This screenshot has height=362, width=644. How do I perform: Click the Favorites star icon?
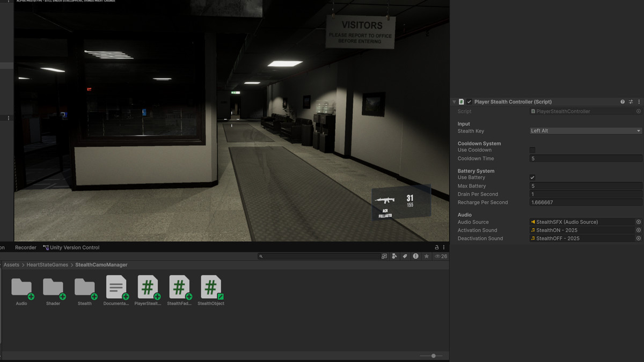tap(427, 256)
